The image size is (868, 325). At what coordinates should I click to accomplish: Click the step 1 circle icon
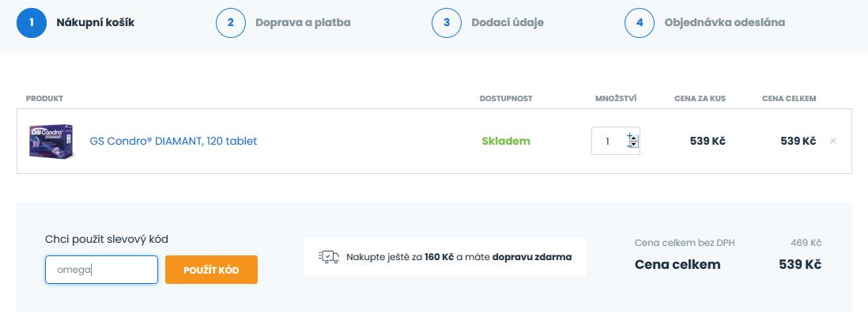point(32,22)
